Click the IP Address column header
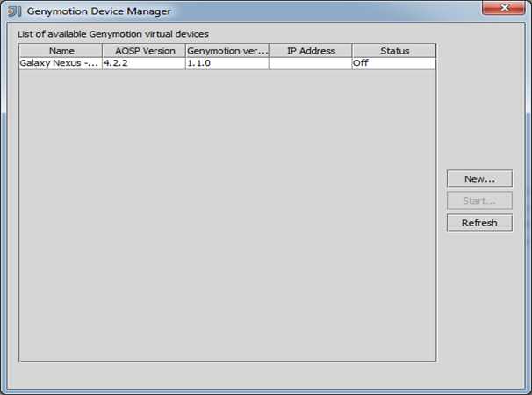Image resolution: width=532 pixels, height=395 pixels. pyautogui.click(x=311, y=51)
